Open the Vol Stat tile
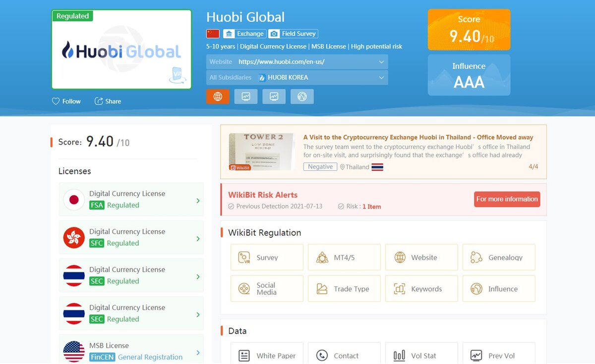The width and height of the screenshot is (595, 364). pyautogui.click(x=421, y=353)
